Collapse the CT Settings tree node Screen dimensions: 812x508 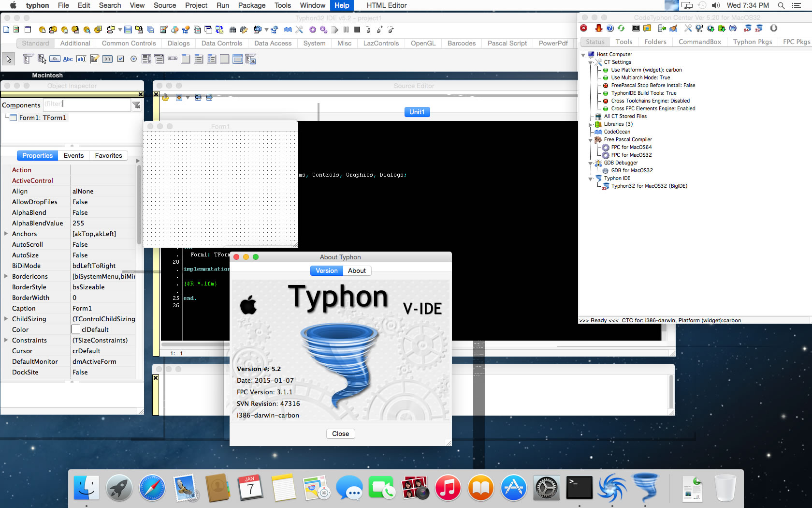pyautogui.click(x=591, y=62)
